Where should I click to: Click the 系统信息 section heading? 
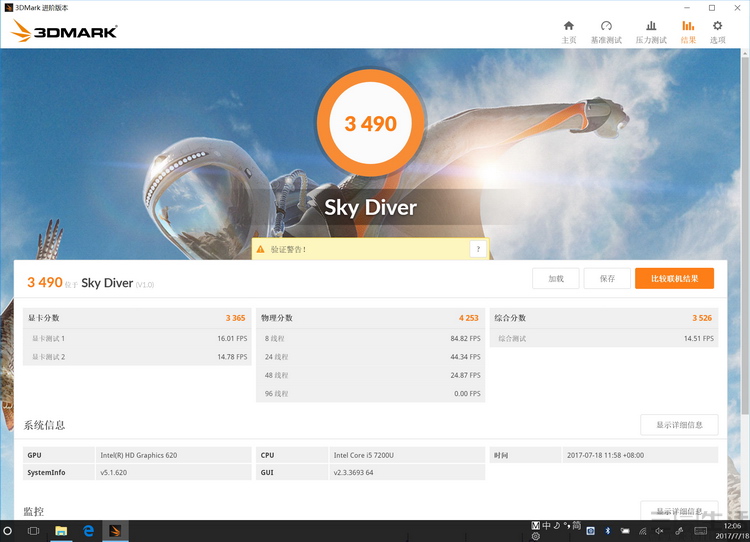coord(44,425)
